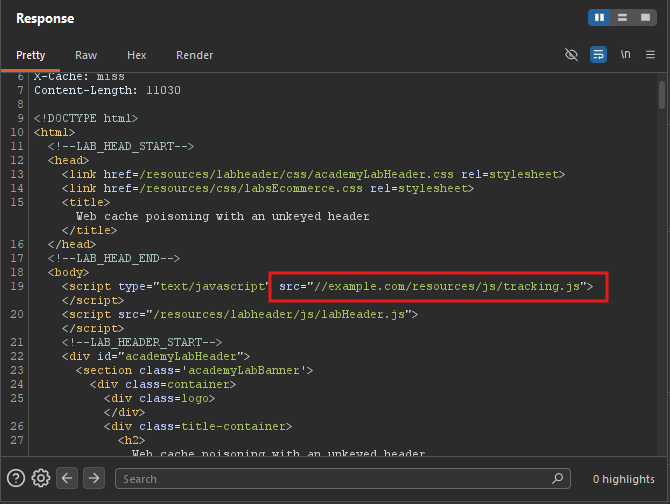This screenshot has width=670, height=504.
Task: Click the magnifier icon in search box
Action: 557,478
